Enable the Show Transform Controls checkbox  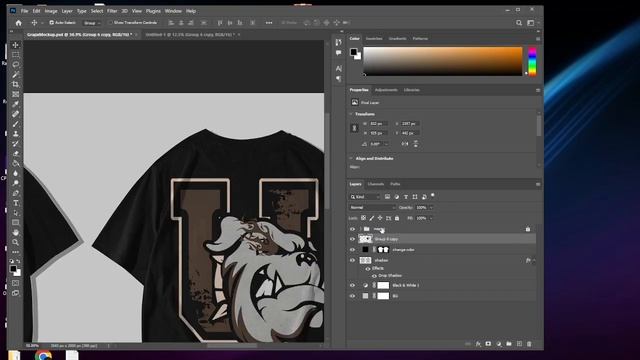point(110,23)
